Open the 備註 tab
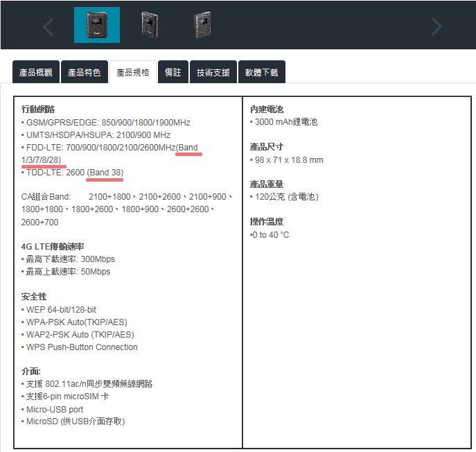 [x=173, y=72]
